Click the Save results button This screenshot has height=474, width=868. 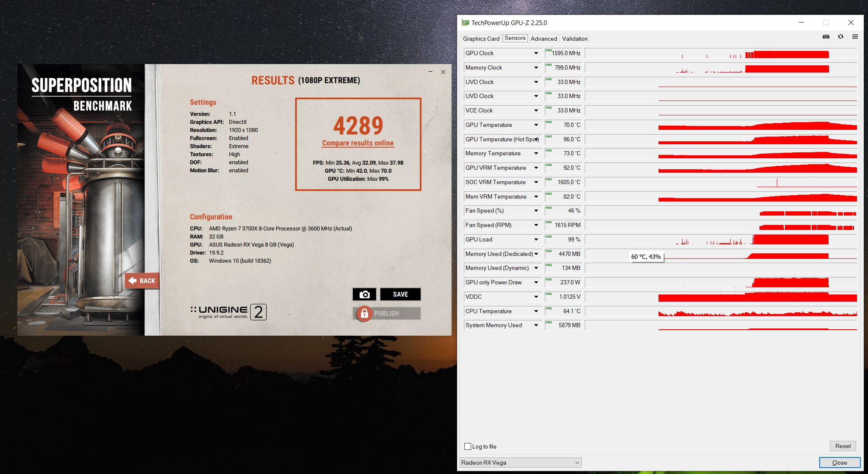click(x=400, y=294)
